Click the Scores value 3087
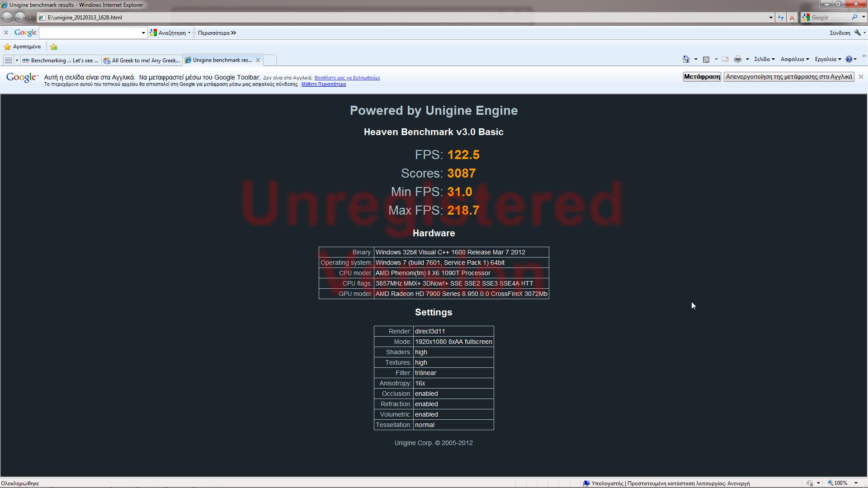Viewport: 868px width, 488px height. pyautogui.click(x=462, y=174)
